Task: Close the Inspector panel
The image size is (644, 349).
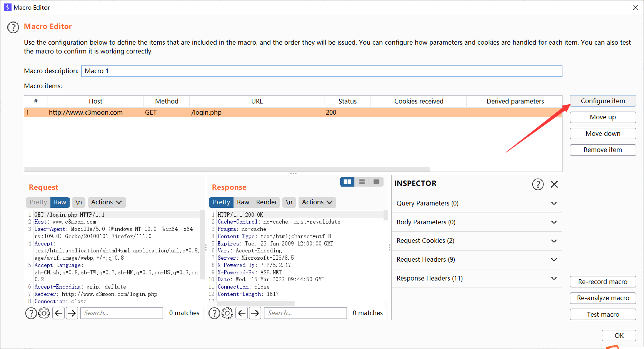Action: coord(554,184)
